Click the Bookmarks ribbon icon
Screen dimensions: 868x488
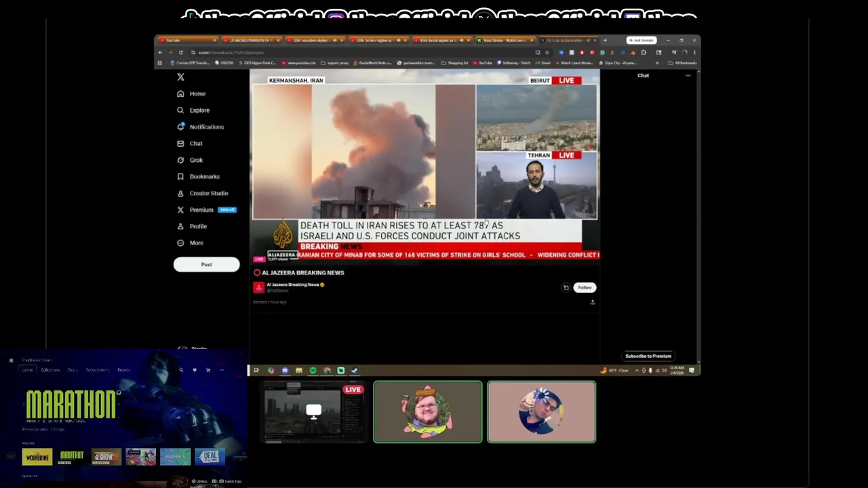coord(180,176)
